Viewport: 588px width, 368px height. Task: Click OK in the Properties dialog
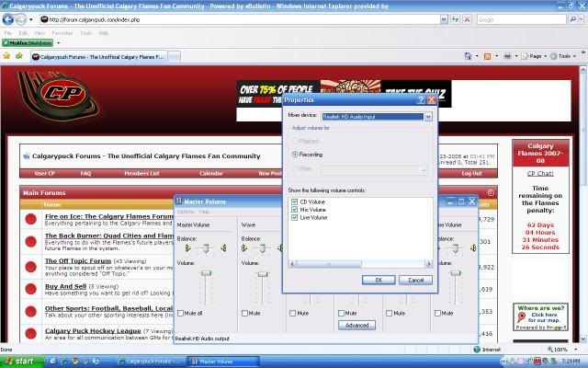pyautogui.click(x=379, y=280)
